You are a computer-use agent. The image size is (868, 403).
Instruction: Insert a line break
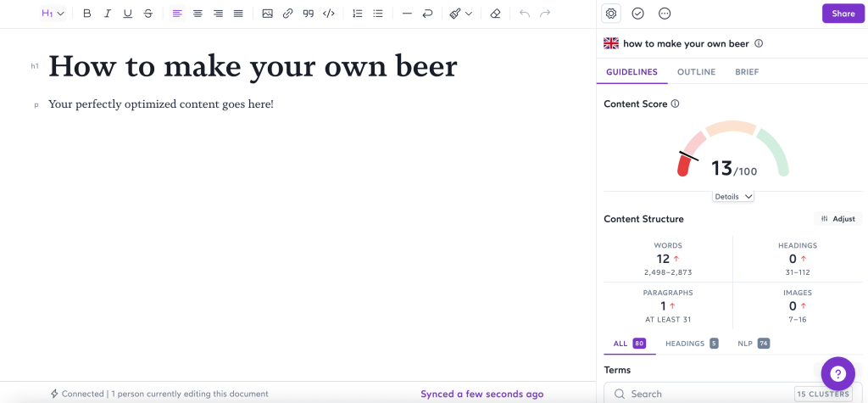(427, 14)
